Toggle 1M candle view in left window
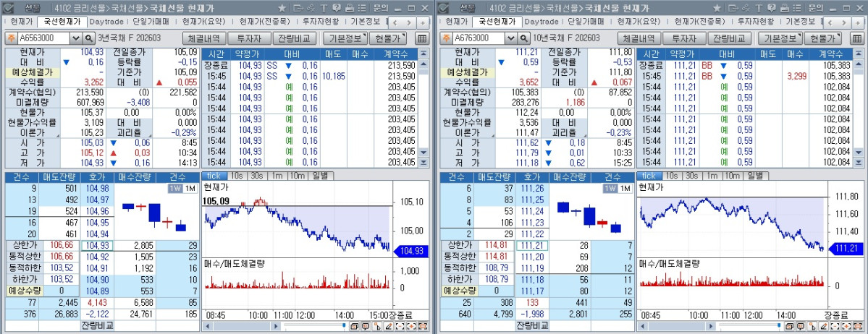The width and height of the screenshot is (868, 334). pos(190,189)
